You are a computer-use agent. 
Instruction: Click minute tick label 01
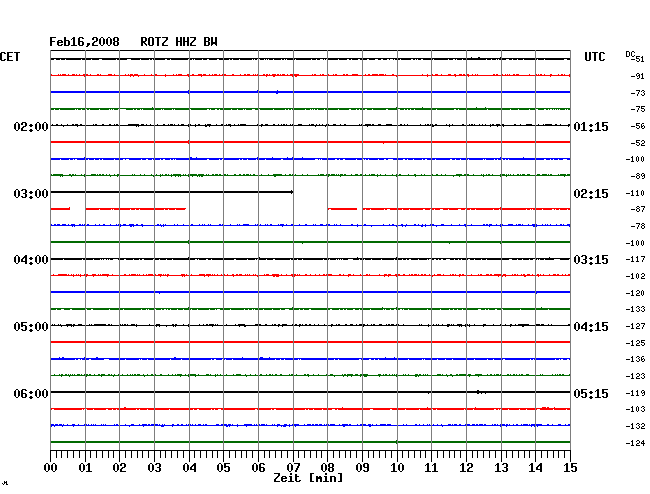click(x=85, y=467)
